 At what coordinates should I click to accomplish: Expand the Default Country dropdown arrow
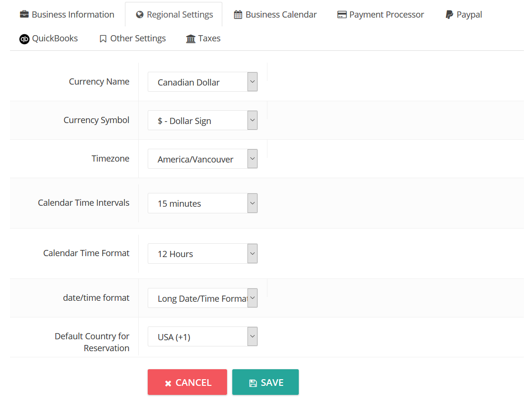[252, 336]
